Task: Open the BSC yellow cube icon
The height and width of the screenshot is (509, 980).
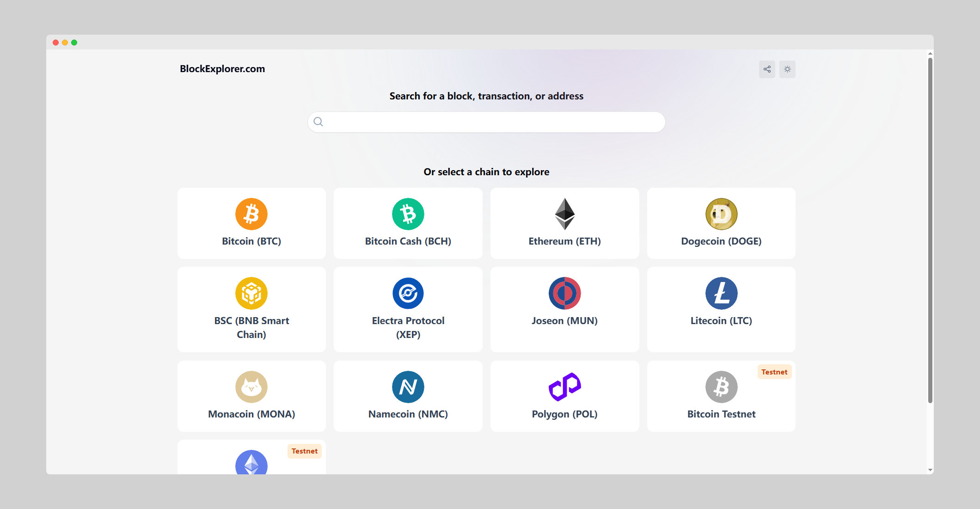Action: [251, 293]
